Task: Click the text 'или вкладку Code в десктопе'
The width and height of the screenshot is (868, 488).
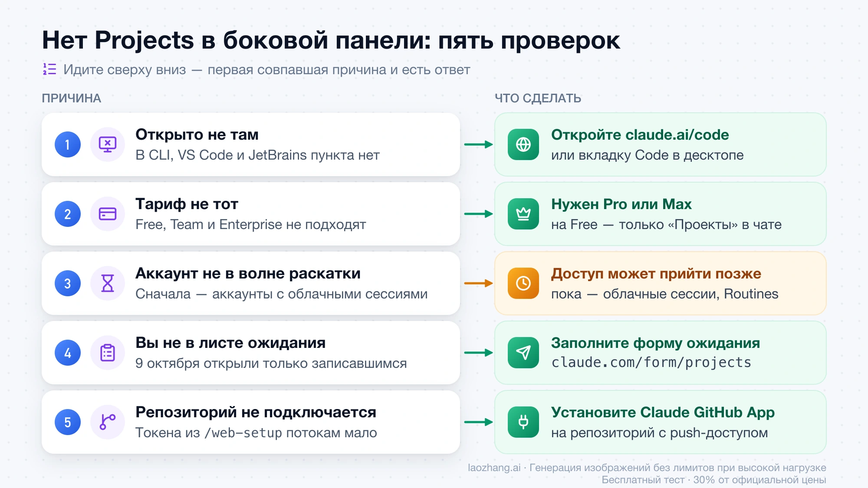Action: pyautogui.click(x=647, y=155)
